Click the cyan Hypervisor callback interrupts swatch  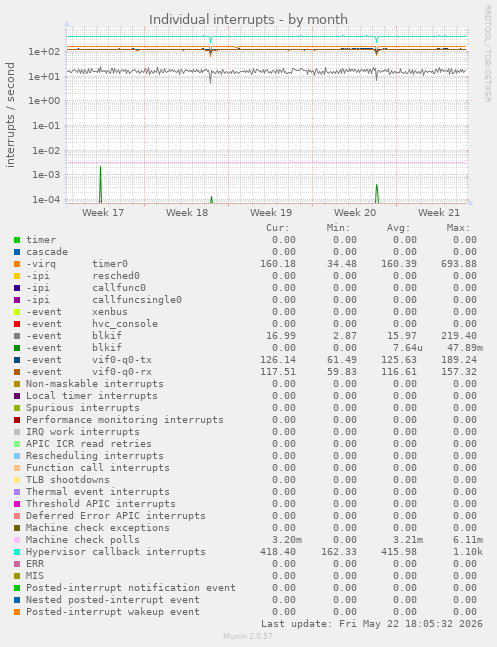[17, 552]
